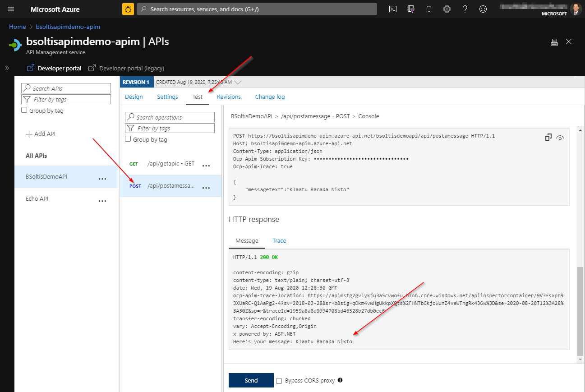
Task: Click the Send button
Action: tap(251, 380)
